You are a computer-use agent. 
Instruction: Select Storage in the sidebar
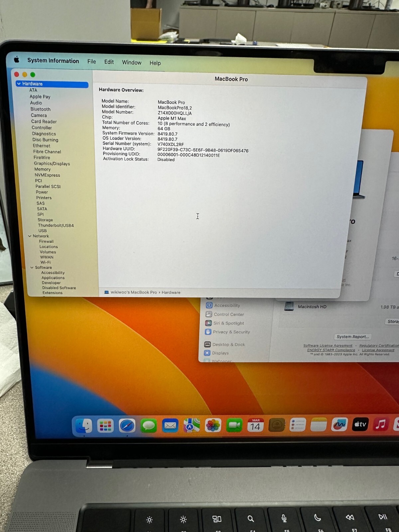click(x=45, y=220)
